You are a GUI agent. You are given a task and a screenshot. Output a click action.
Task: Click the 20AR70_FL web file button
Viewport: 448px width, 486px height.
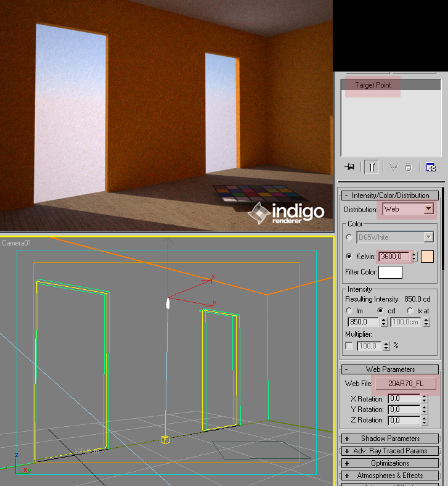[405, 384]
